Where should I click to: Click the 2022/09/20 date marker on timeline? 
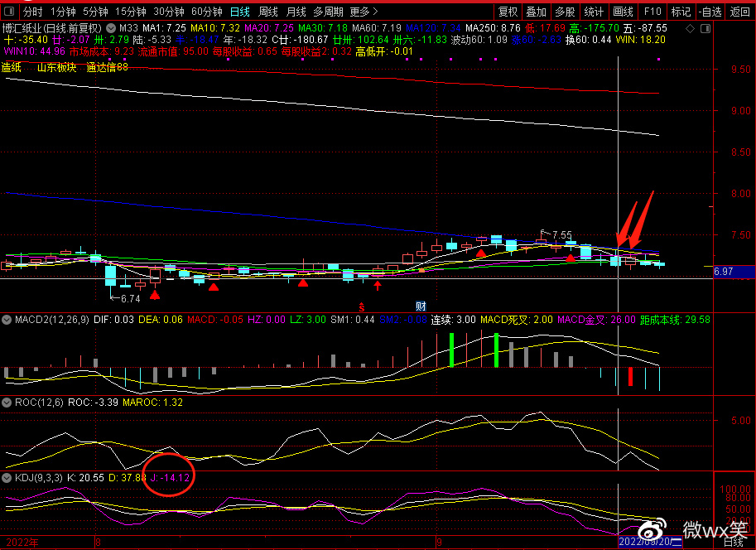click(648, 543)
